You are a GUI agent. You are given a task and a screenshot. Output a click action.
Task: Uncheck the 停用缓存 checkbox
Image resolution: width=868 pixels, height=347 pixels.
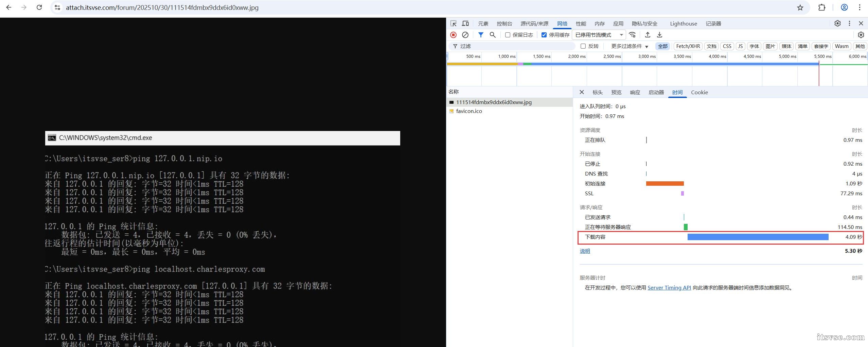pos(544,35)
